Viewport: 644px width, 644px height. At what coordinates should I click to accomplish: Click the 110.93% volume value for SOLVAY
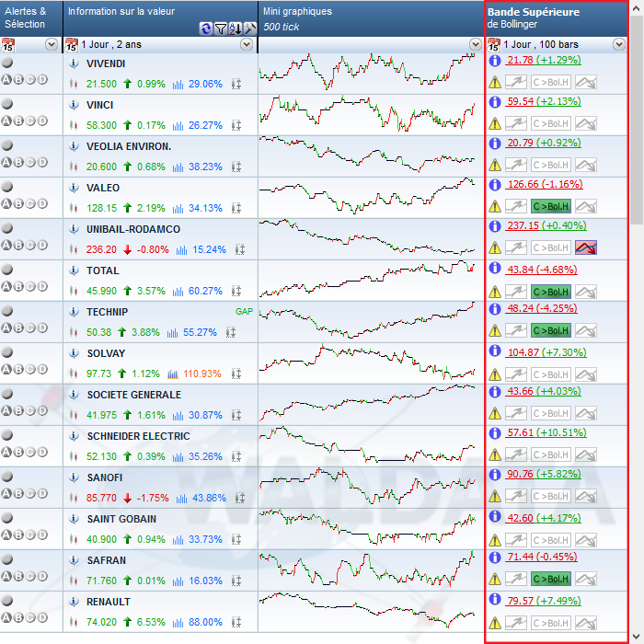point(202,374)
